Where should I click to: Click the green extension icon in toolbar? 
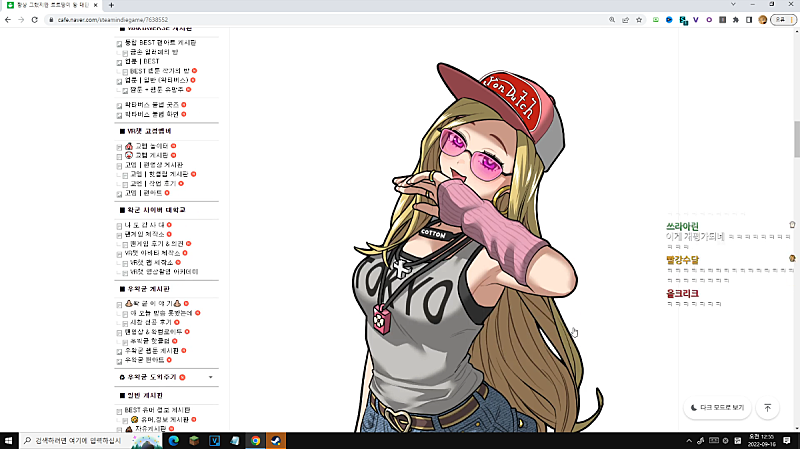click(x=656, y=20)
